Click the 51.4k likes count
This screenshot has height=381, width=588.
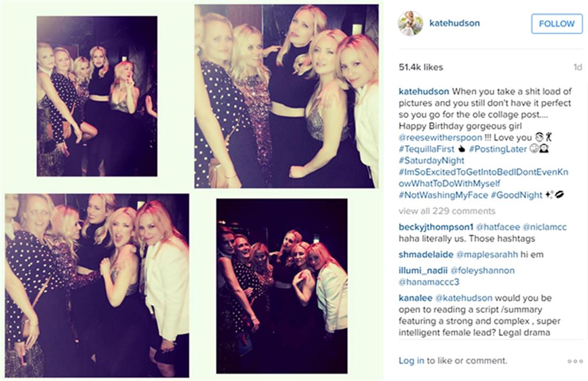pyautogui.click(x=421, y=67)
